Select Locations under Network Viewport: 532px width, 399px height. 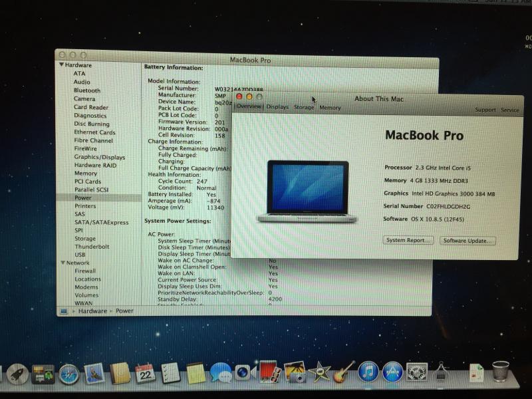[x=88, y=279]
